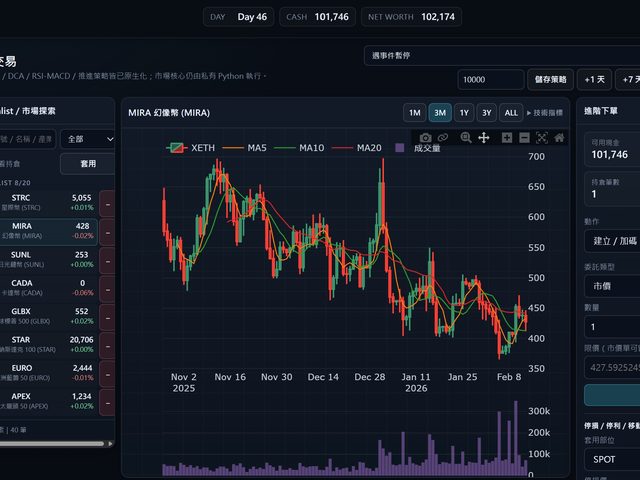Activate the pan arrows tool on chart

click(x=484, y=138)
